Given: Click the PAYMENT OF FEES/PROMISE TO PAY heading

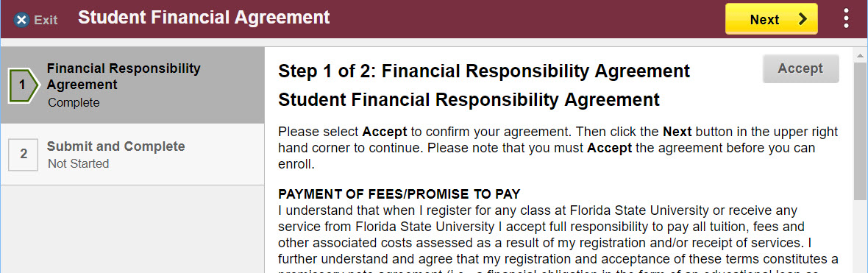Looking at the screenshot, I should (399, 194).
